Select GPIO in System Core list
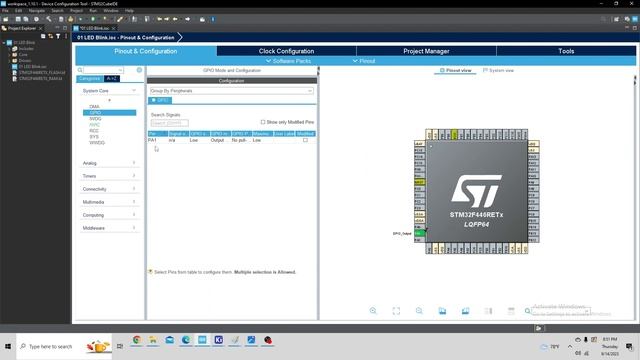The height and width of the screenshot is (360, 640). point(109,113)
